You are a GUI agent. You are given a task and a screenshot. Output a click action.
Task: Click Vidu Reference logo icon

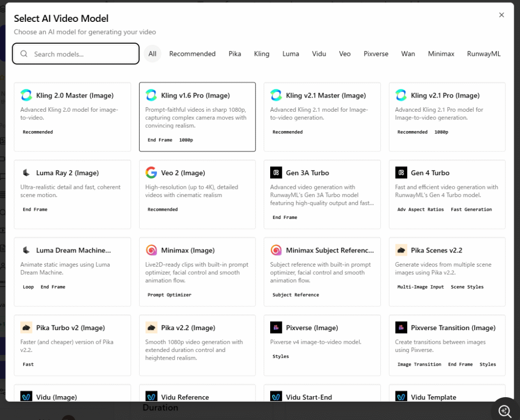(151, 397)
